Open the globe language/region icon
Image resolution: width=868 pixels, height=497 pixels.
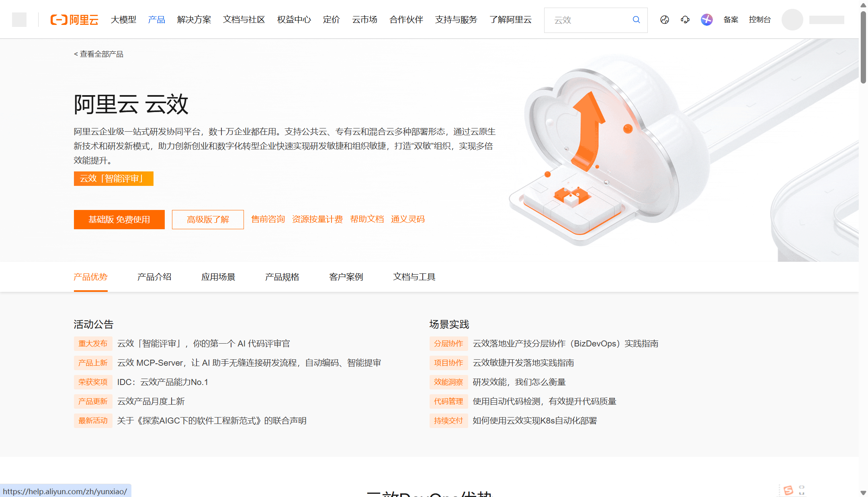pyautogui.click(x=665, y=20)
